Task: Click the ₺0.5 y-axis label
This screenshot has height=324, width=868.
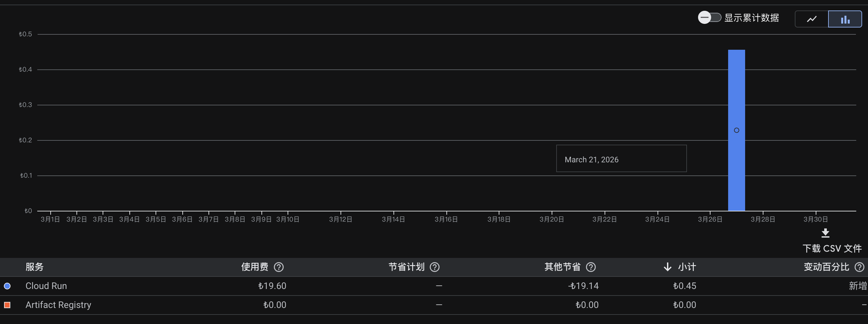Action: pos(25,34)
